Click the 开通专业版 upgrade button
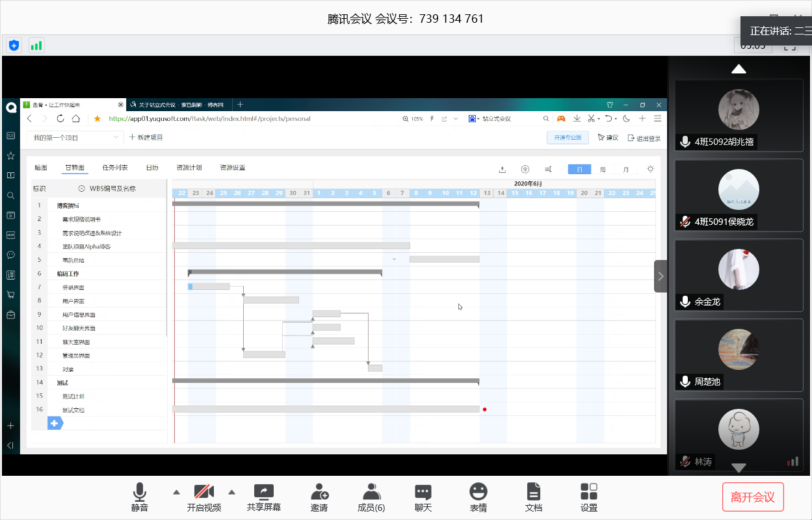The height and width of the screenshot is (520, 812). click(568, 137)
